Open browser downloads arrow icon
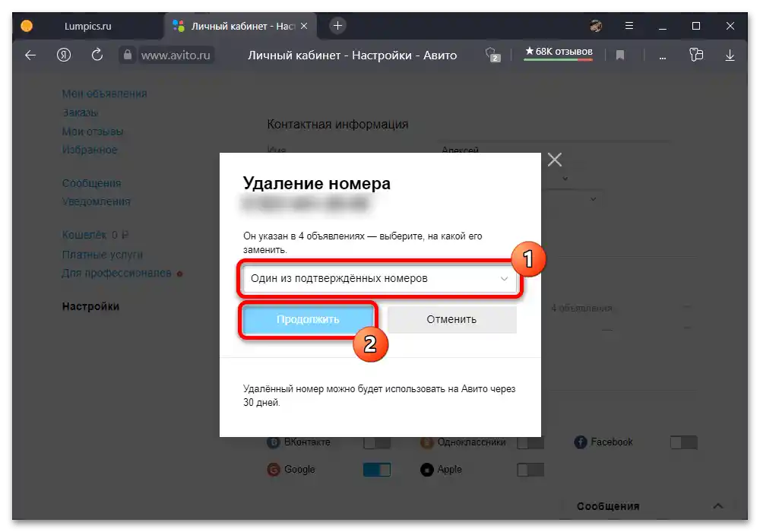The height and width of the screenshot is (532, 760). 730,55
